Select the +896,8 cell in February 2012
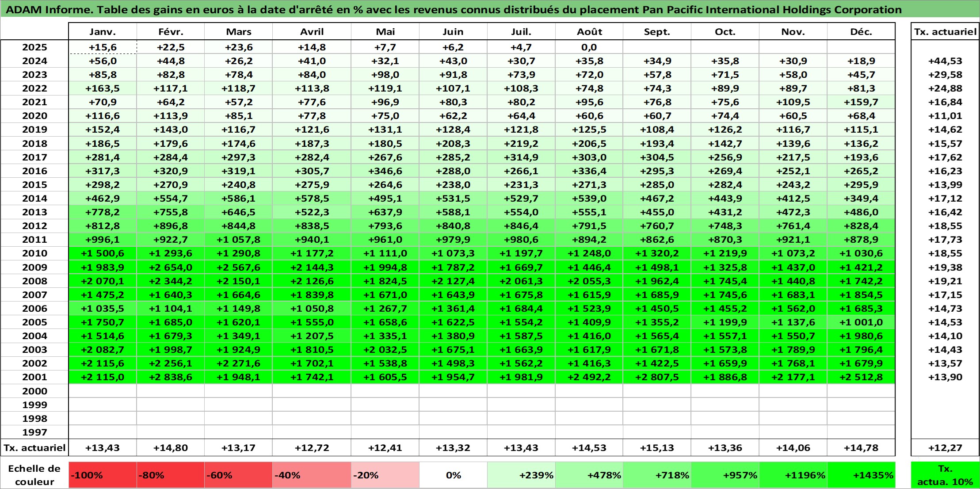 171,226
